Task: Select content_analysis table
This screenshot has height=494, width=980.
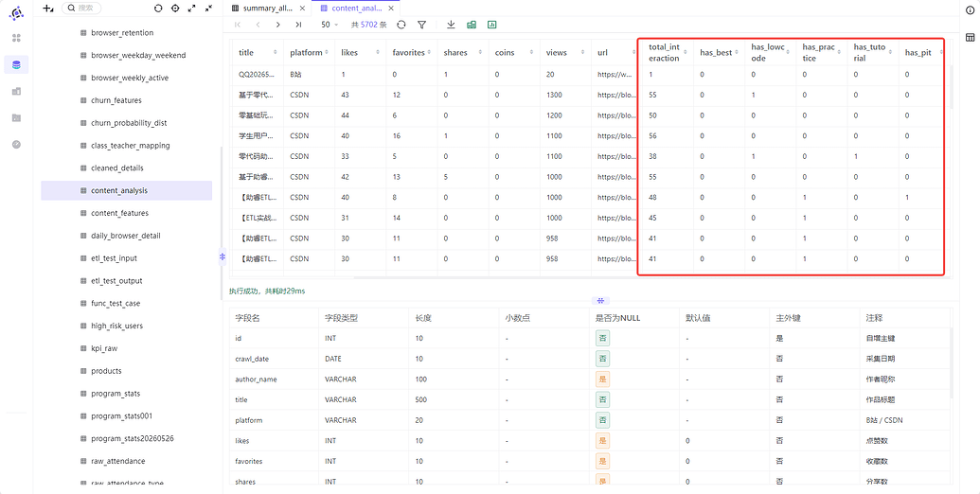Action: pyautogui.click(x=127, y=190)
